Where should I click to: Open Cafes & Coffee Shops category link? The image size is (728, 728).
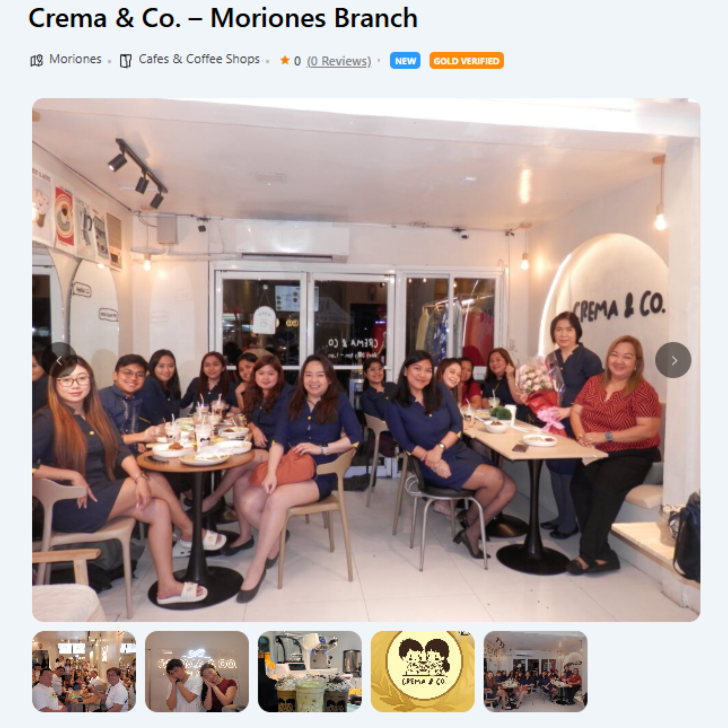tap(199, 59)
